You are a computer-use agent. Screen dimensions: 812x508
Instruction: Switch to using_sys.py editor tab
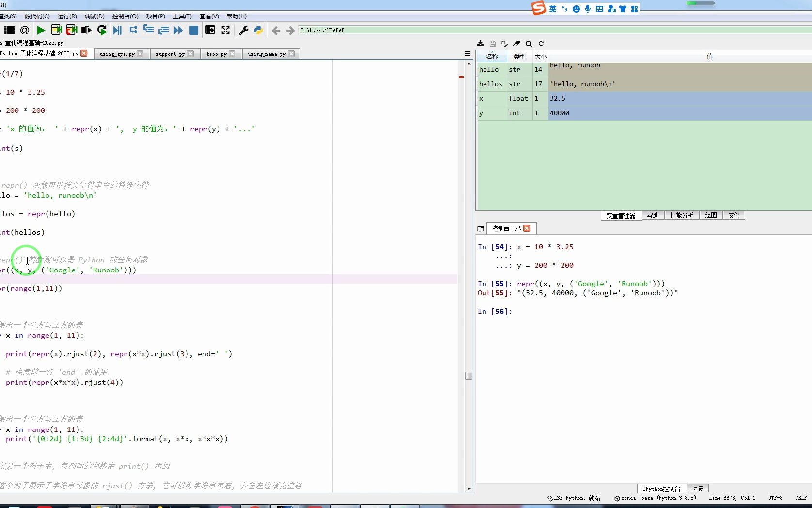point(117,54)
